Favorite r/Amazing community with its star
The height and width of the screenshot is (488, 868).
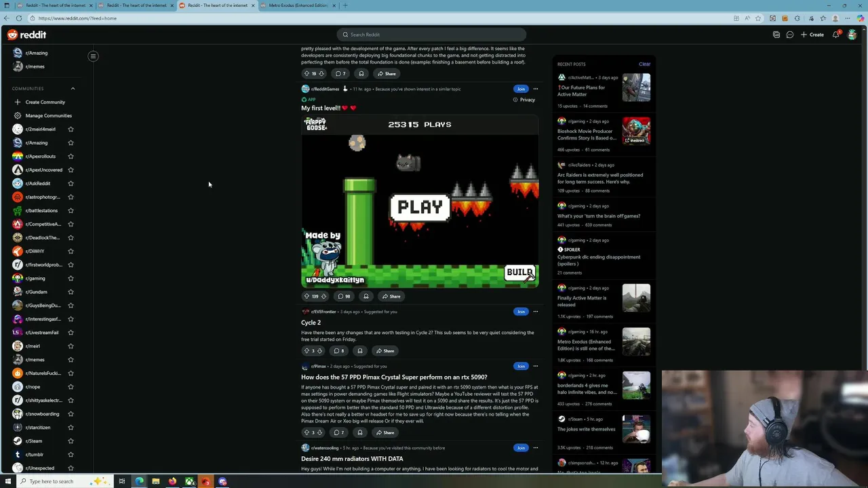point(71,143)
